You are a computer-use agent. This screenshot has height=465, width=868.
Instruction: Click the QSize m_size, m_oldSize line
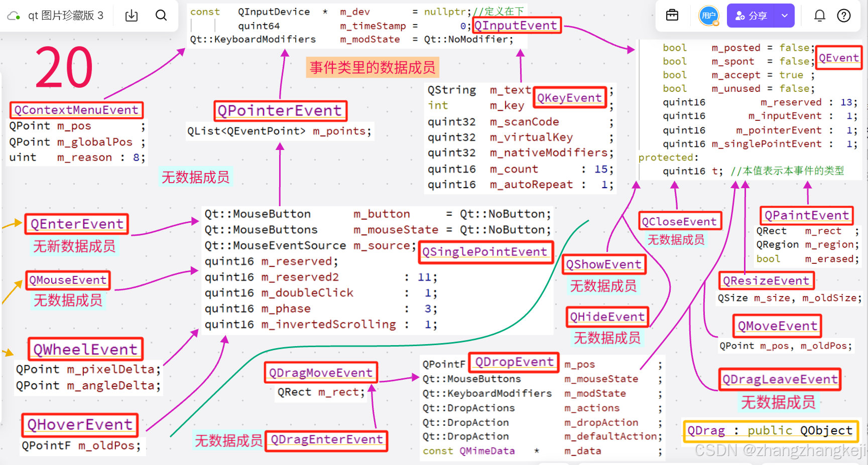790,298
